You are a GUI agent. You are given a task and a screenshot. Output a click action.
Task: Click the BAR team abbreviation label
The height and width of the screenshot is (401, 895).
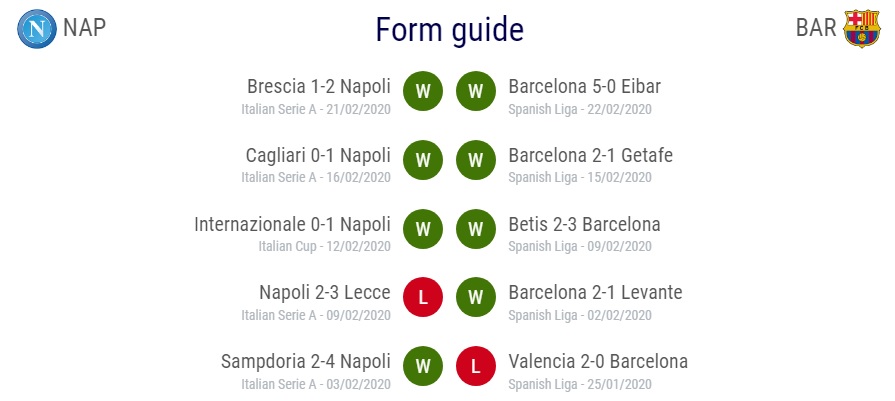pyautogui.click(x=816, y=27)
